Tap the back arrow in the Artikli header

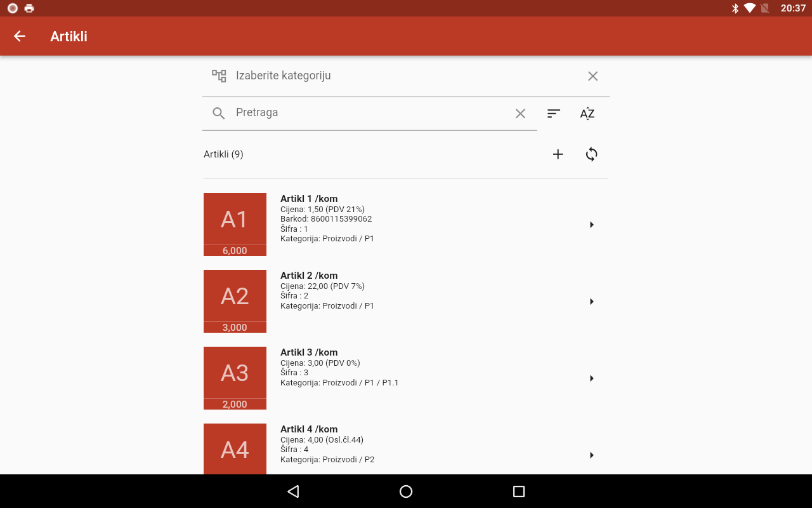coord(19,36)
